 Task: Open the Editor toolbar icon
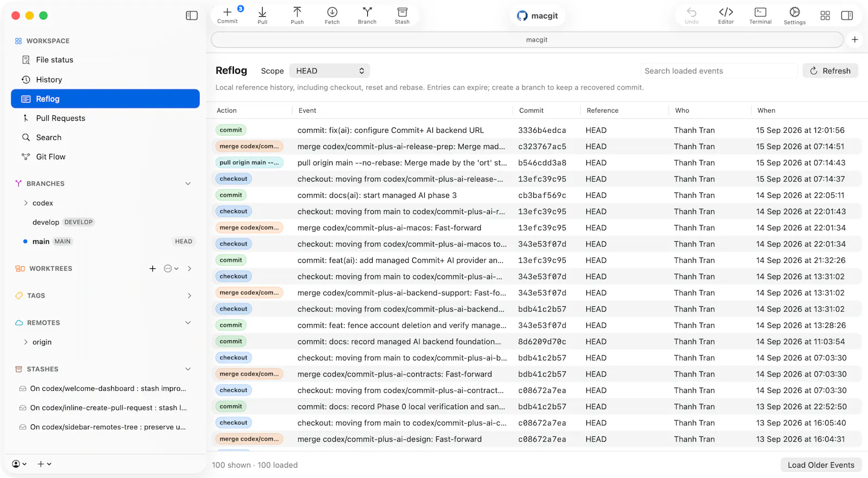click(x=726, y=15)
